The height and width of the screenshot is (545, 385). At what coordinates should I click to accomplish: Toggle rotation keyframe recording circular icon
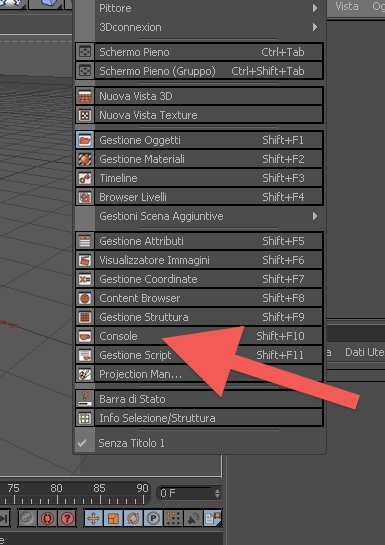133,519
